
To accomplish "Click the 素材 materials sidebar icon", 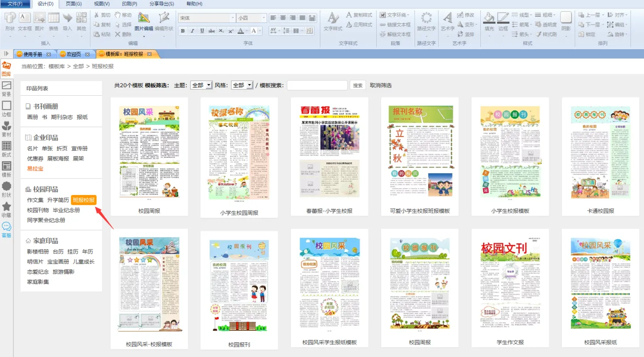I will tap(6, 129).
